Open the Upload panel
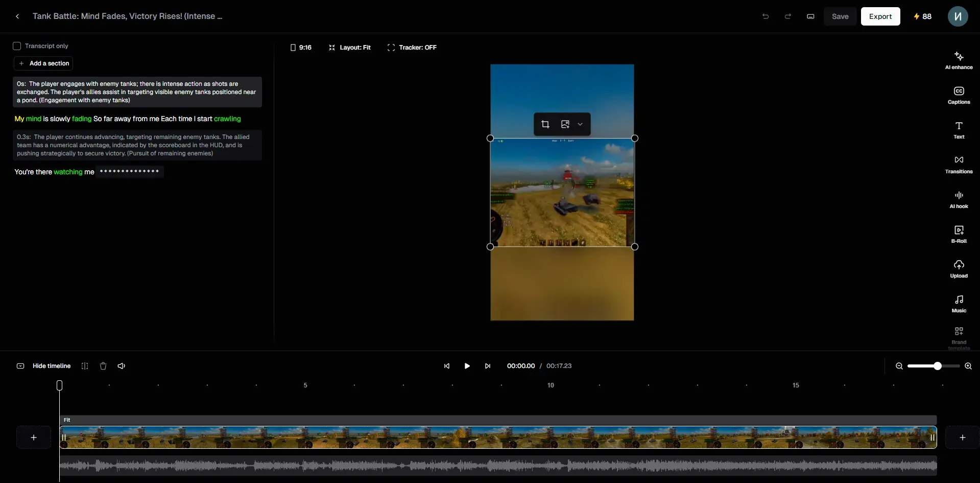 coord(959,269)
